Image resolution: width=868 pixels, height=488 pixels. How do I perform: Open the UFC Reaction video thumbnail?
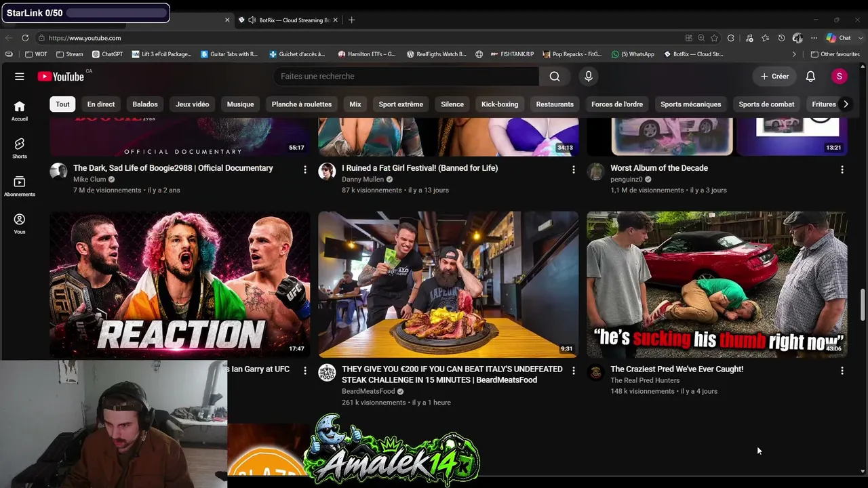[180, 285]
